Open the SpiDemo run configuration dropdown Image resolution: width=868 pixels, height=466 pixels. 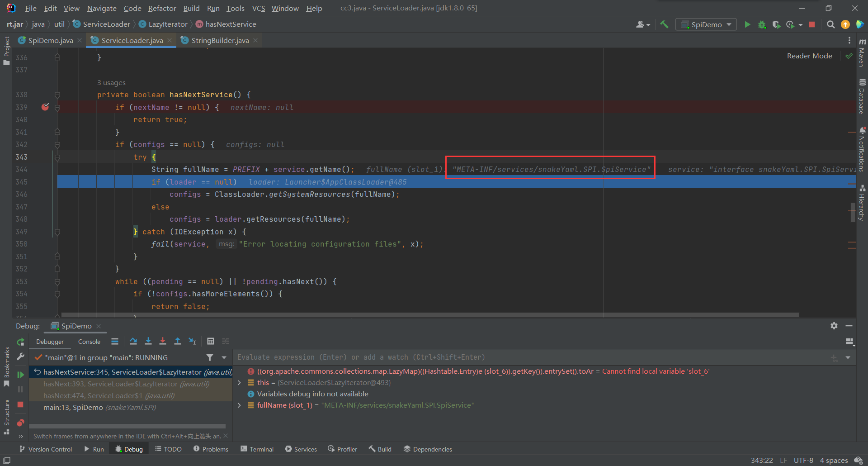(x=706, y=24)
